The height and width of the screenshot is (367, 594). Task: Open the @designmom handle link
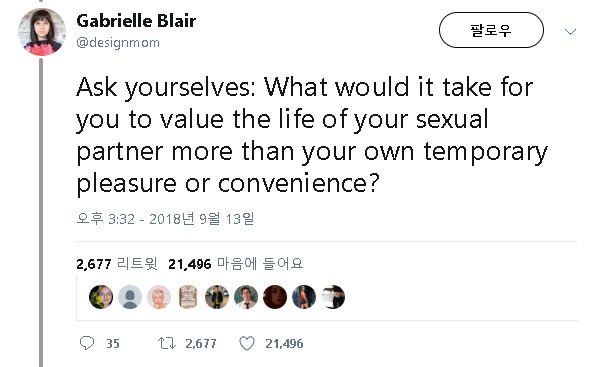click(x=118, y=43)
